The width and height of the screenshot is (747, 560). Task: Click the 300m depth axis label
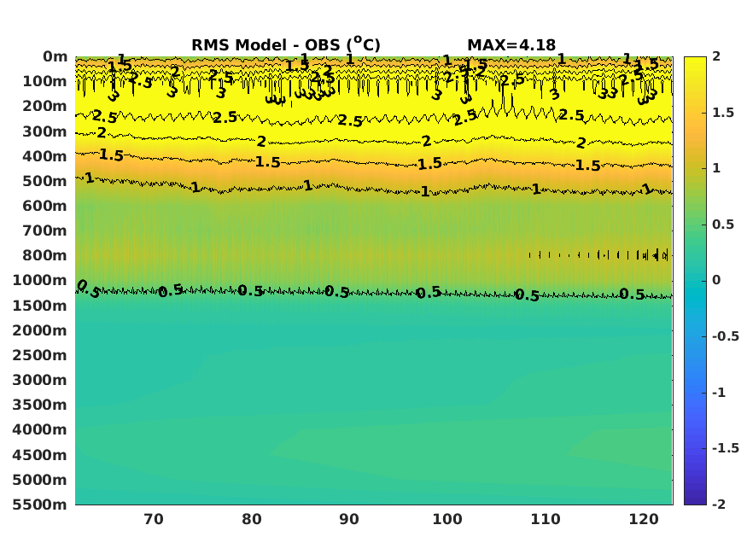44,131
